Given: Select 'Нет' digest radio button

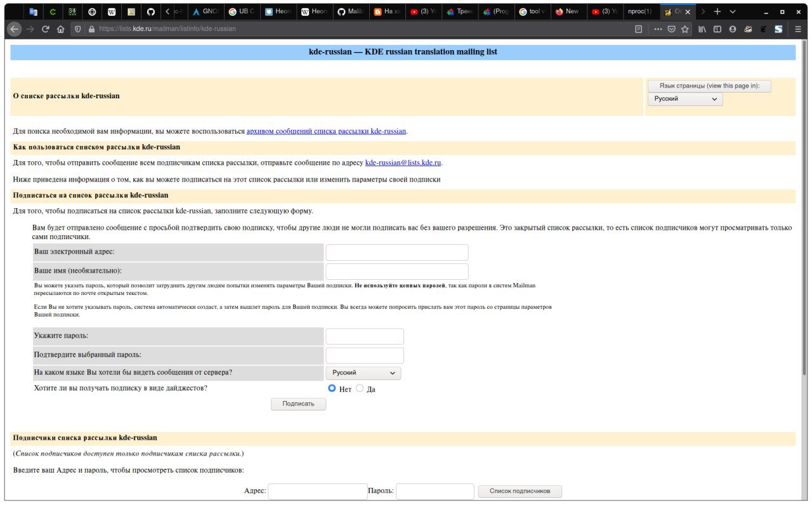Looking at the screenshot, I should click(332, 388).
